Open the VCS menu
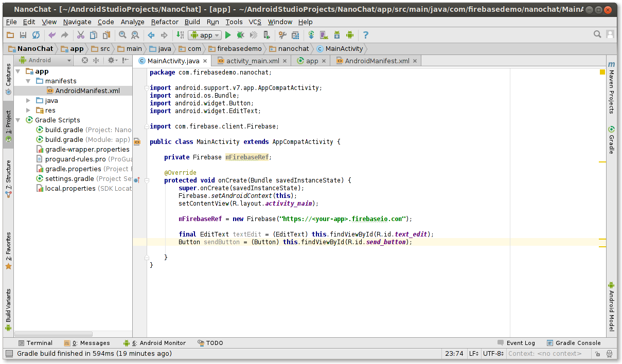This screenshot has height=364, width=622. tap(255, 22)
